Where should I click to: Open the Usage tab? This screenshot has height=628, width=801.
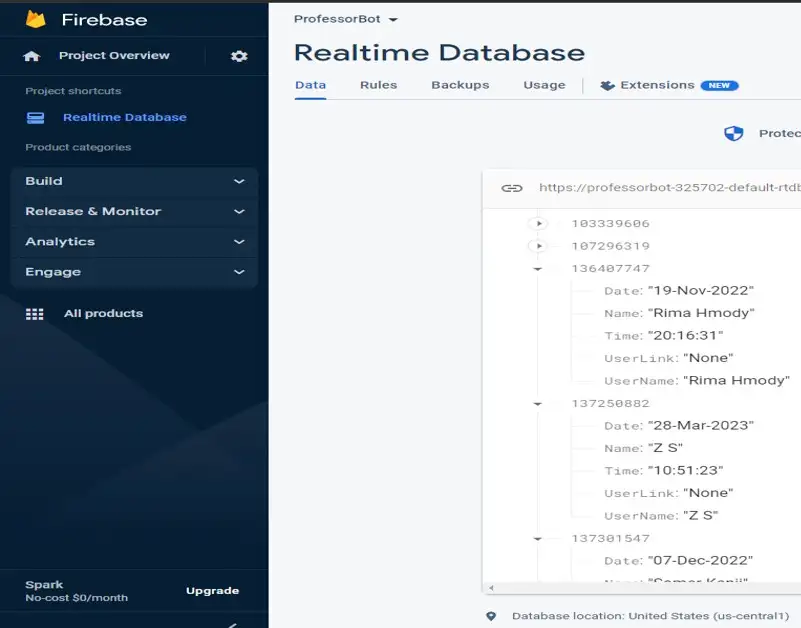pyautogui.click(x=544, y=85)
